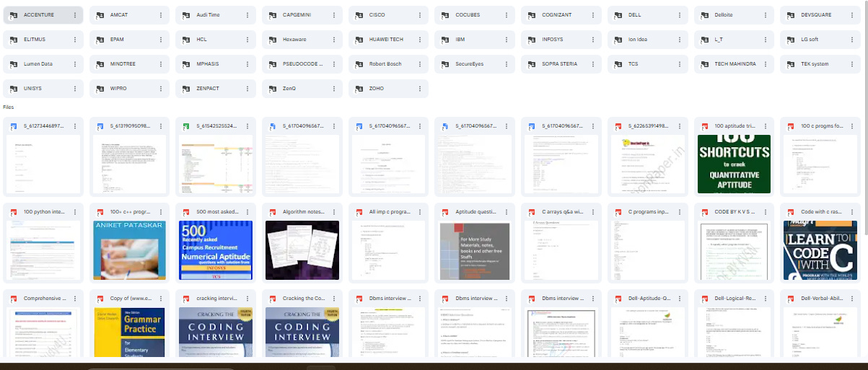Image resolution: width=868 pixels, height=370 pixels.
Task: Open the SOPRA STERIA folder
Action: click(x=561, y=63)
